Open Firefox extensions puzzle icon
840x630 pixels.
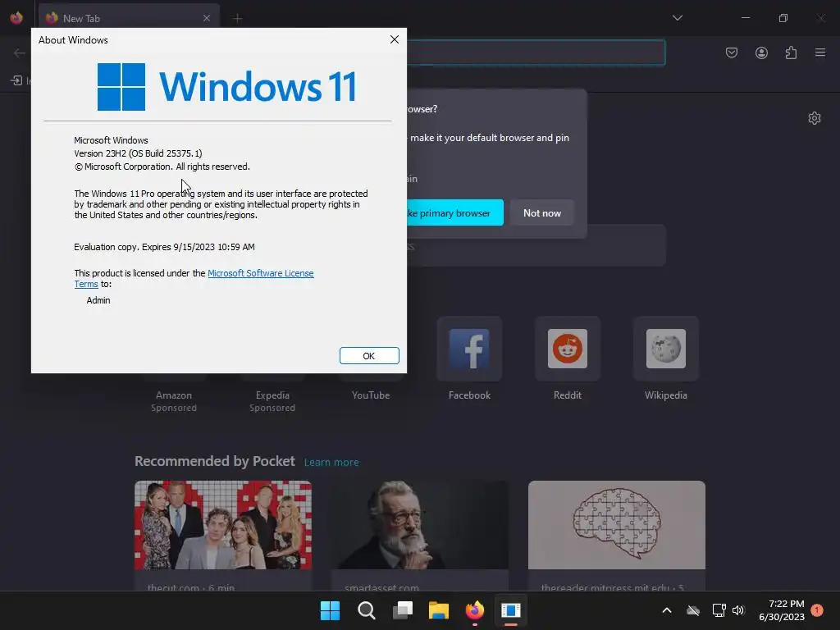pyautogui.click(x=791, y=52)
